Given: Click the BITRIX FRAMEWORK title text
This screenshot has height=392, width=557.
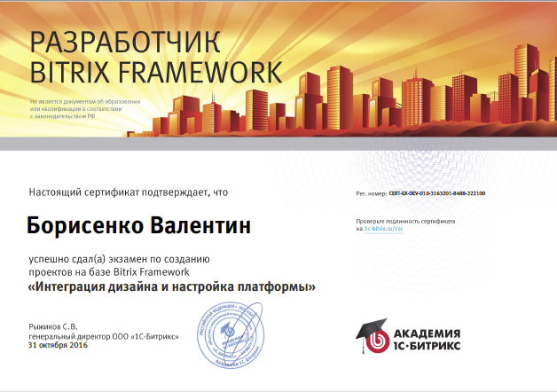Looking at the screenshot, I should click(156, 73).
